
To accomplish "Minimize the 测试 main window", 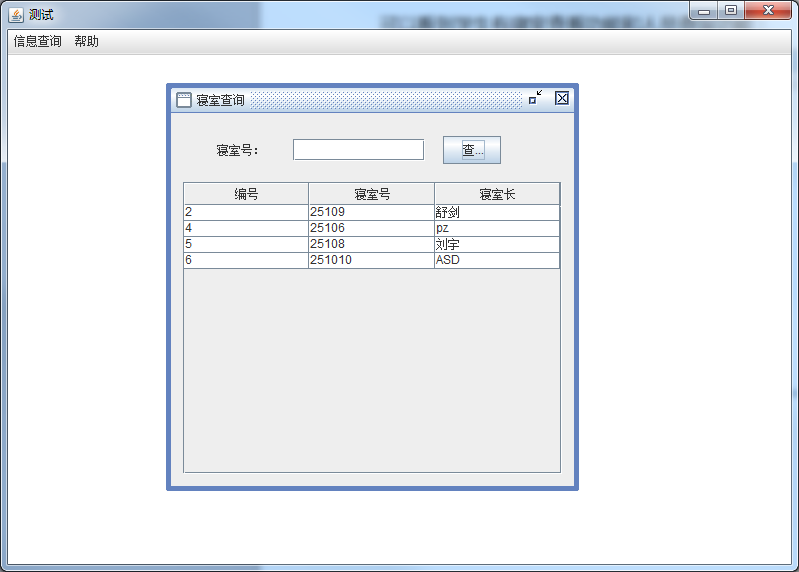I will pos(704,11).
